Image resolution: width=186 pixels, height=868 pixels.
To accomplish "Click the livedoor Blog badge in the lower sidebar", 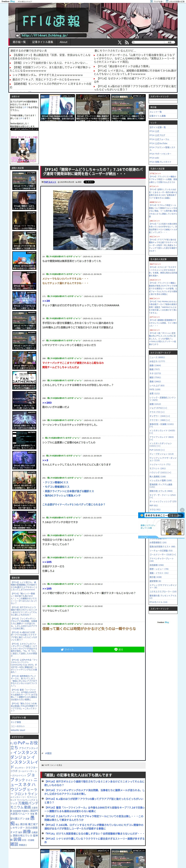I will tap(163, 622).
